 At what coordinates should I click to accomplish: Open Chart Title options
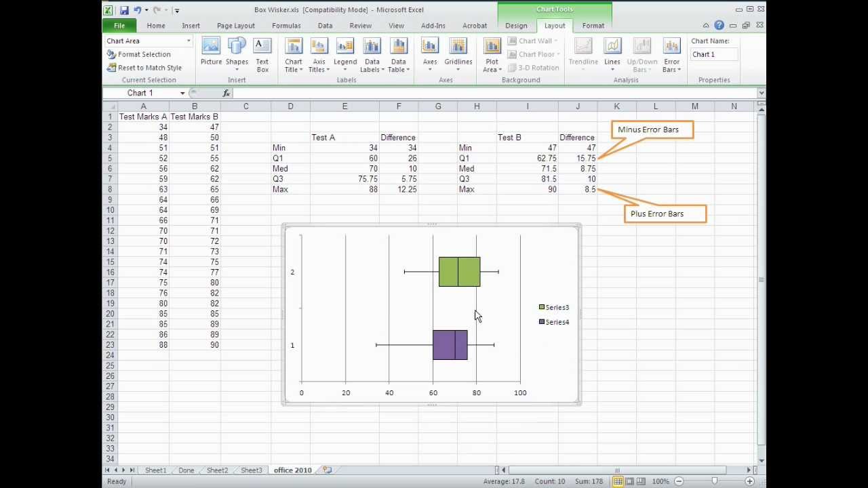(294, 54)
